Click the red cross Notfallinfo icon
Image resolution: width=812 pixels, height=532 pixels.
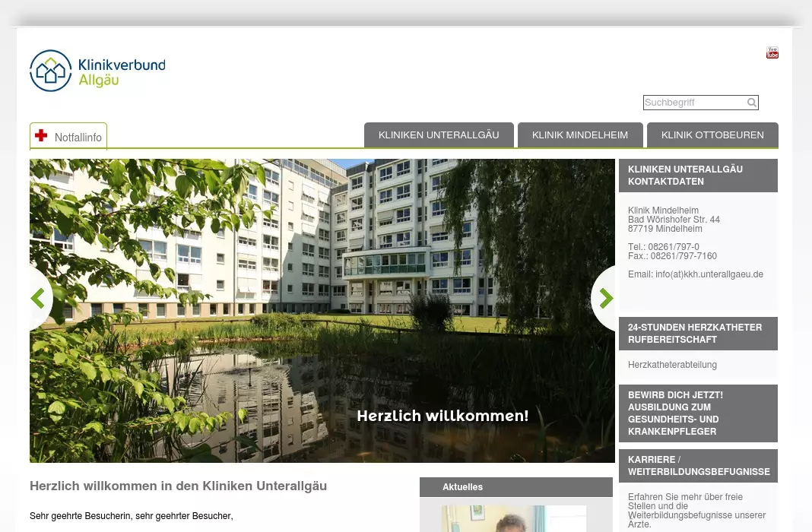pos(41,136)
